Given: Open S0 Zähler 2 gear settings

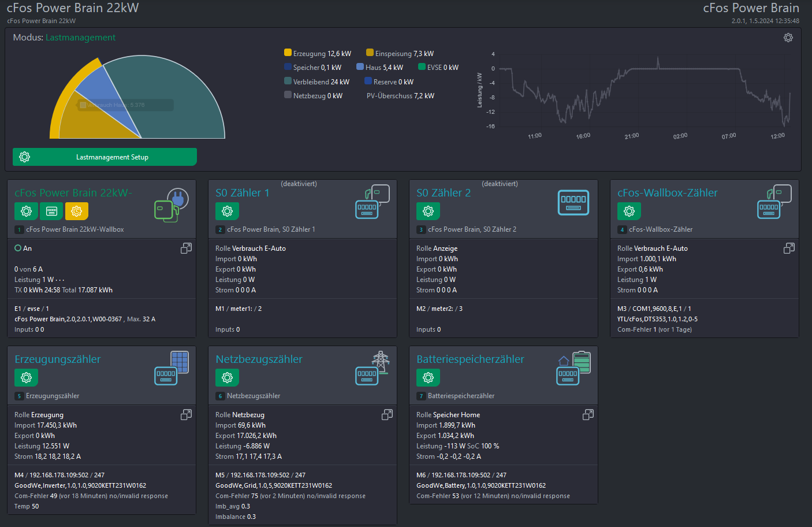Looking at the screenshot, I should click(x=428, y=211).
